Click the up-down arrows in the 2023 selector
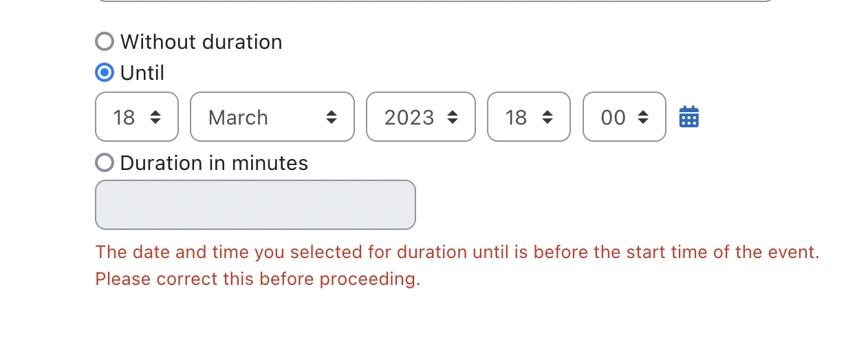 coord(453,117)
